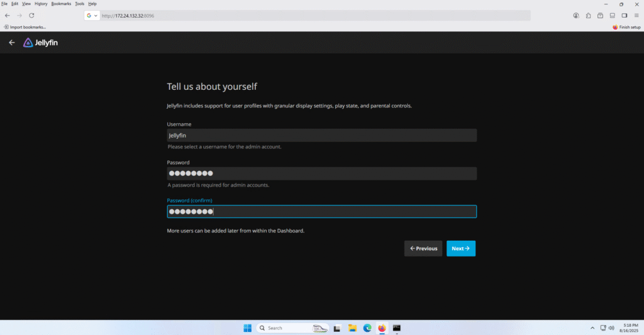Click the Previous button
The image size is (644, 335).
423,248
